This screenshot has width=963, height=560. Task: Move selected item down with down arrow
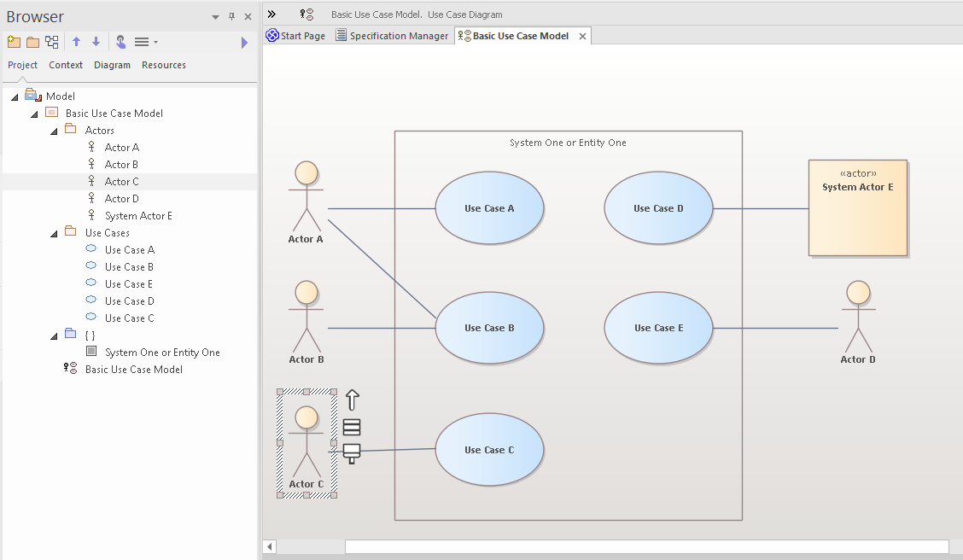tap(96, 42)
